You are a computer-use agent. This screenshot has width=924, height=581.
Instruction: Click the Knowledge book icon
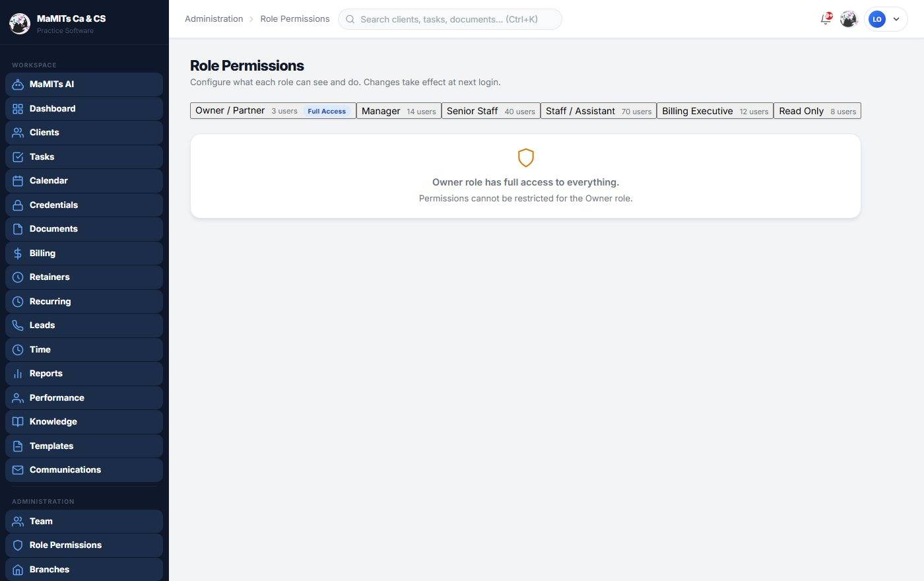(18, 422)
